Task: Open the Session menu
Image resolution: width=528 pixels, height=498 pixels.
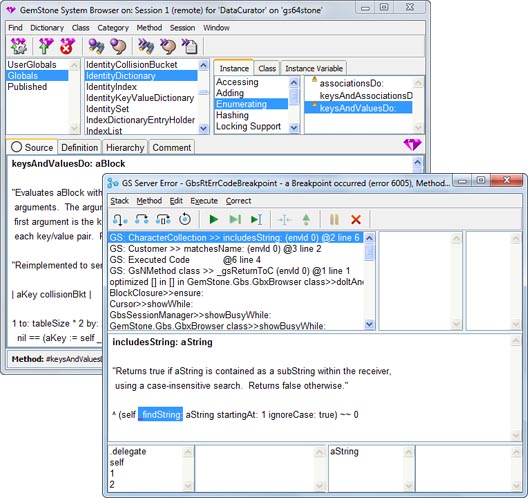Action: [x=182, y=28]
